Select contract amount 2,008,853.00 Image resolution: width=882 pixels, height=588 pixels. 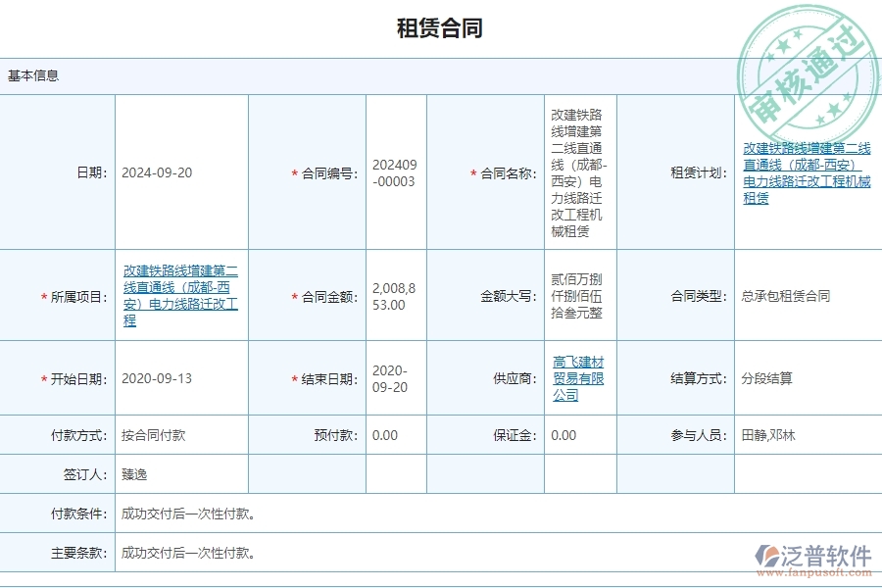[x=396, y=294]
